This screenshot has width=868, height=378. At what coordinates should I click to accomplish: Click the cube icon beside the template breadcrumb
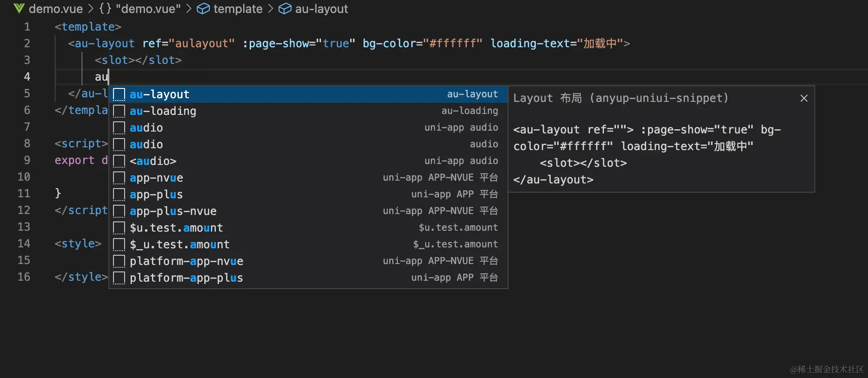(x=203, y=8)
